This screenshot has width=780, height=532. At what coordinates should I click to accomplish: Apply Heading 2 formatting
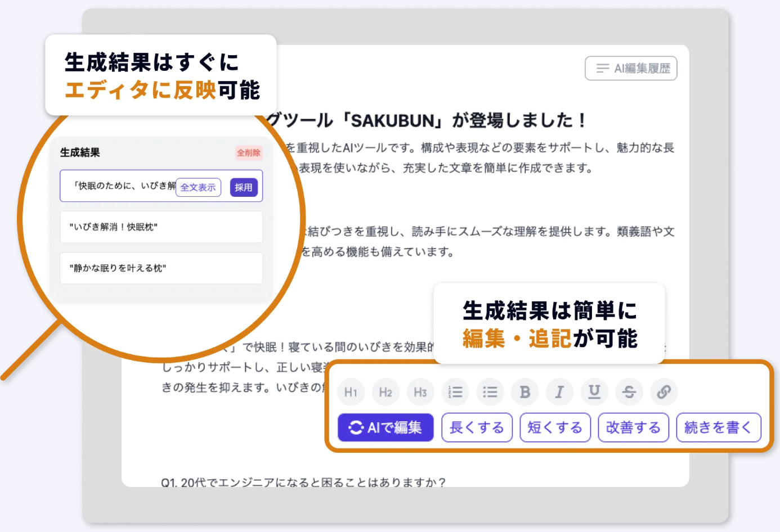point(385,392)
